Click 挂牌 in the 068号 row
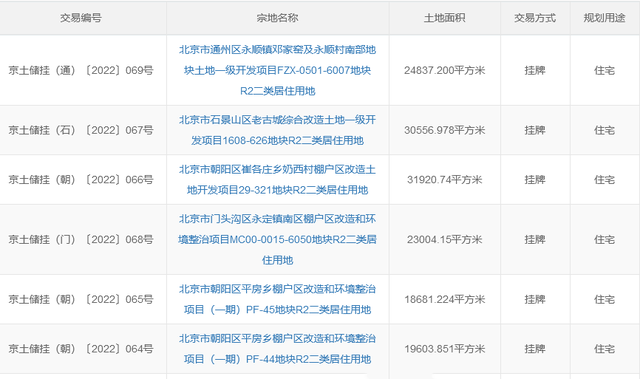 tap(535, 239)
